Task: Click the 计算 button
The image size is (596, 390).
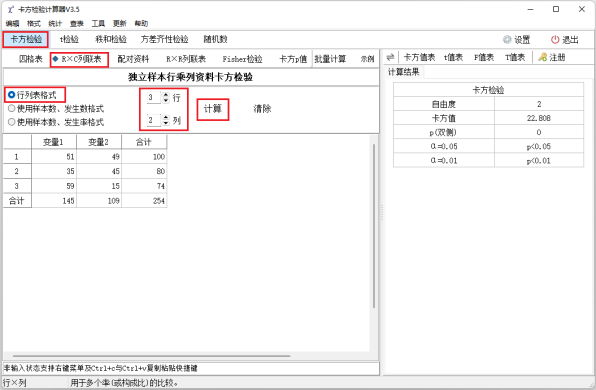Action: [x=213, y=109]
